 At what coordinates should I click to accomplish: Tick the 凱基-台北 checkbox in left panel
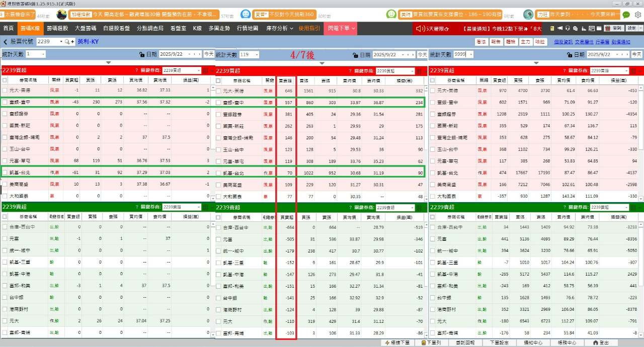pos(5,172)
